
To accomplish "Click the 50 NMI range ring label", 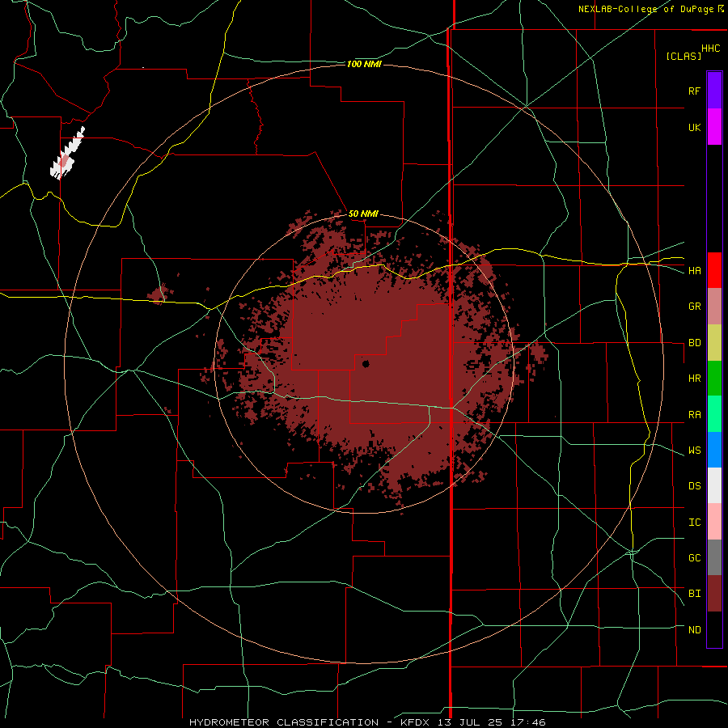I will [x=363, y=214].
